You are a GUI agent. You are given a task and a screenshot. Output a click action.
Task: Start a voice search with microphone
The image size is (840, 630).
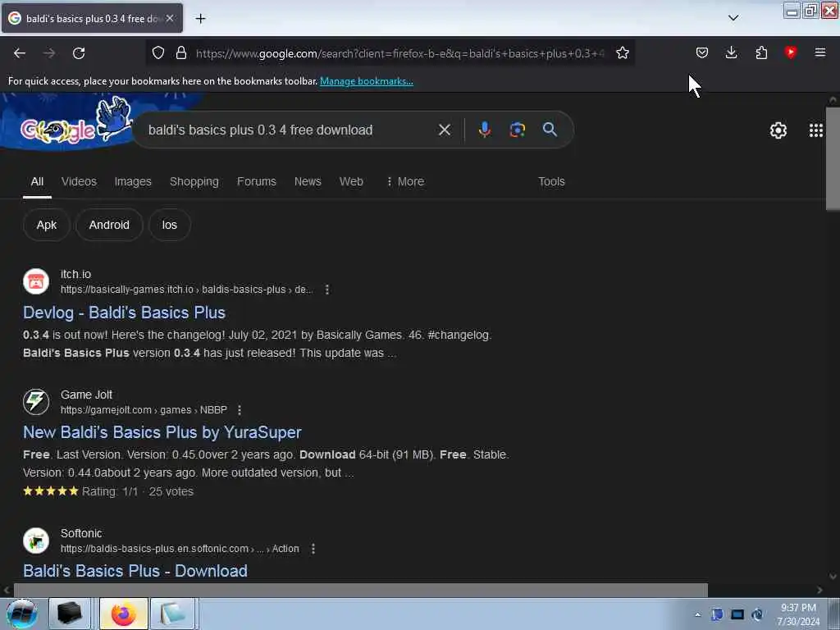point(484,130)
